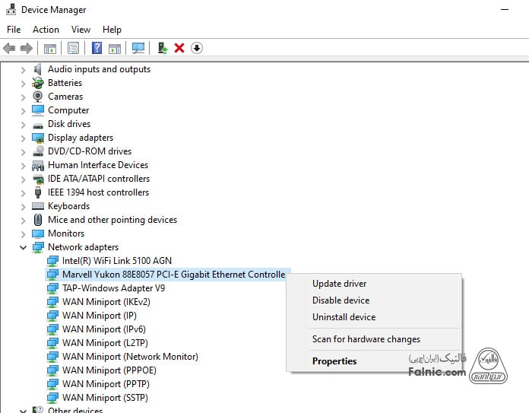
Task: Open Properties from the context menu
Action: click(x=334, y=361)
